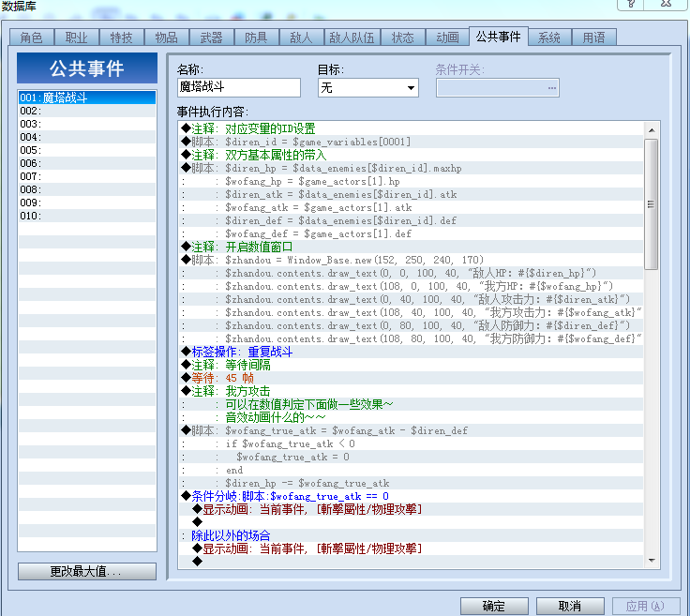Select the 双方基本属性的带入 comment line

tap(411, 156)
